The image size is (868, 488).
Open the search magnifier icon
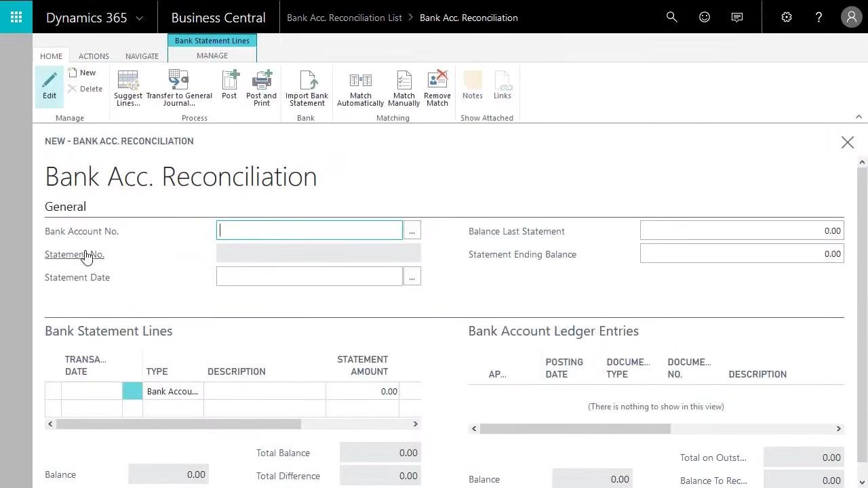pyautogui.click(x=672, y=17)
